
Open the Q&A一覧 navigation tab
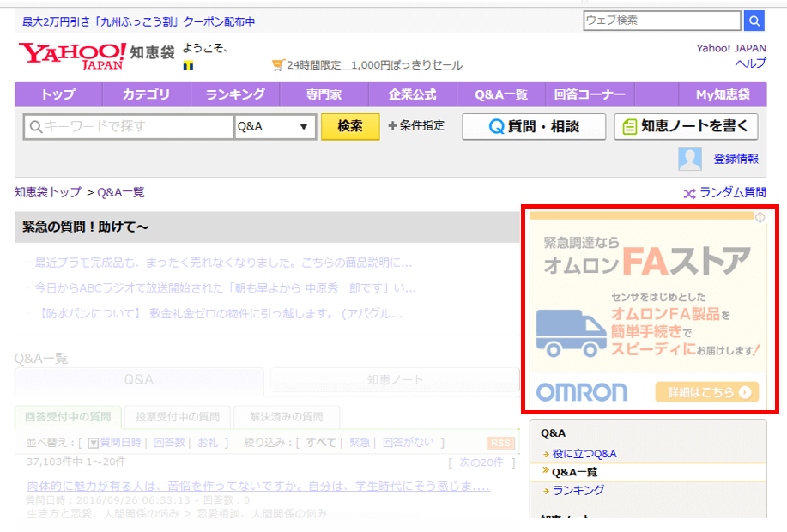(501, 94)
